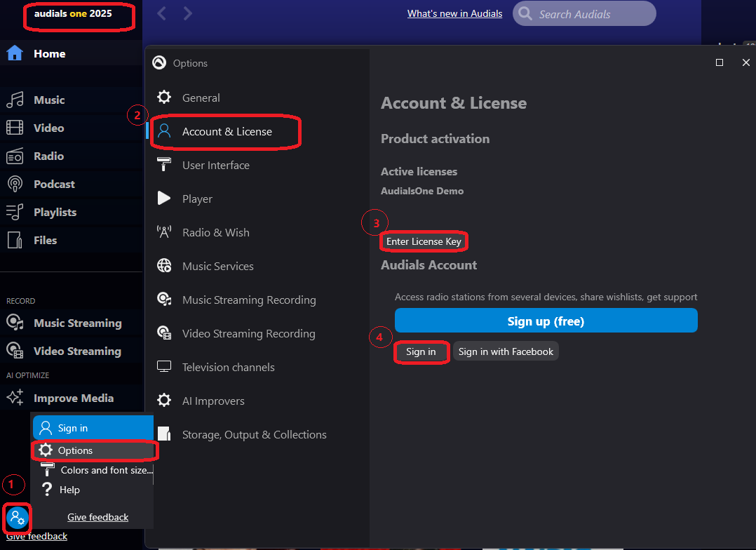Click the search magnifier icon
This screenshot has height=550, width=756.
click(525, 13)
